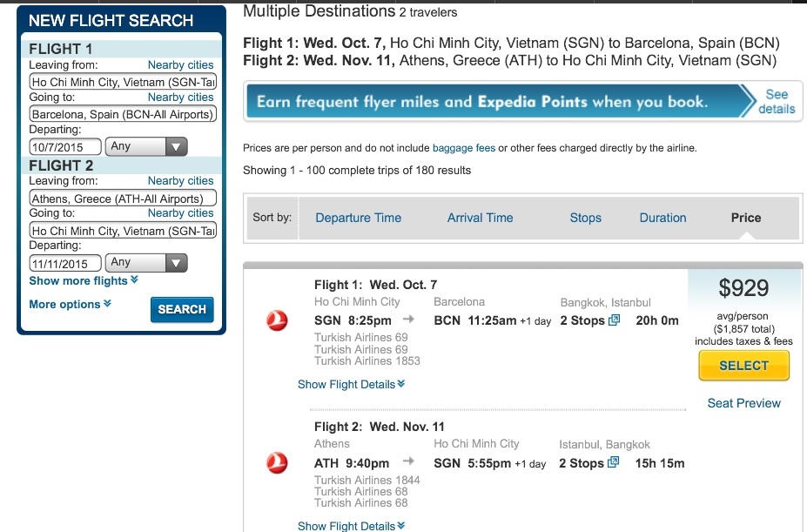Click See details on Expedia Points banner
This screenshot has width=807, height=532.
coord(777,102)
